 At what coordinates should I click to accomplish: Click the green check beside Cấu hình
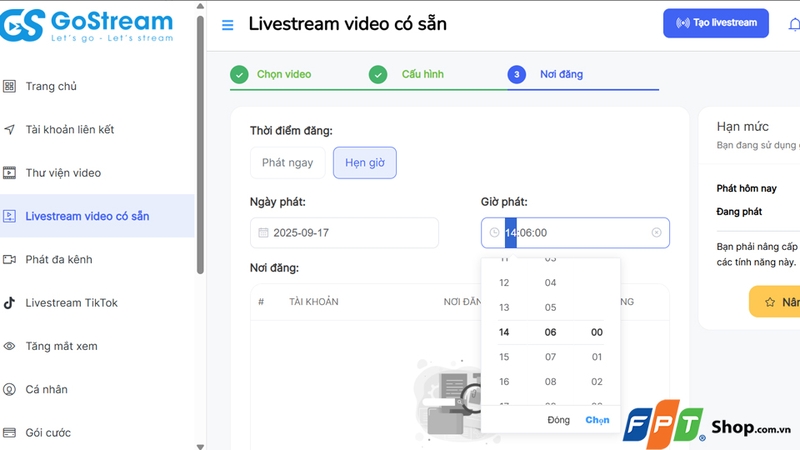(x=378, y=74)
